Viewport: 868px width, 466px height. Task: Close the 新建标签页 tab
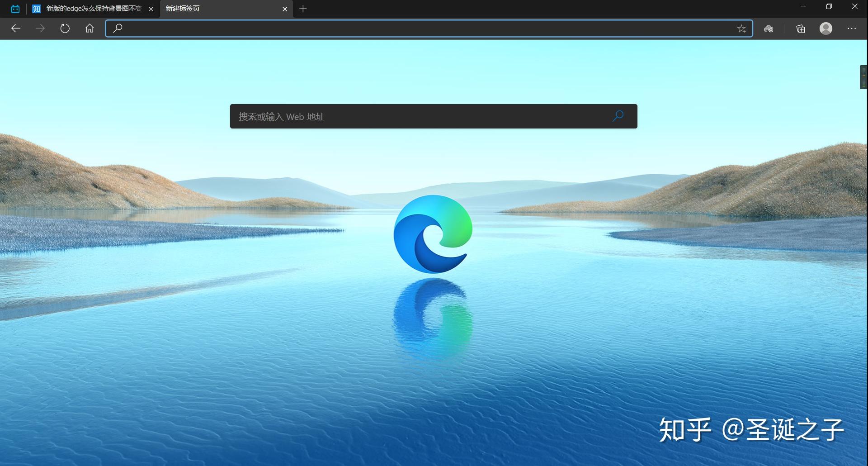tap(285, 9)
